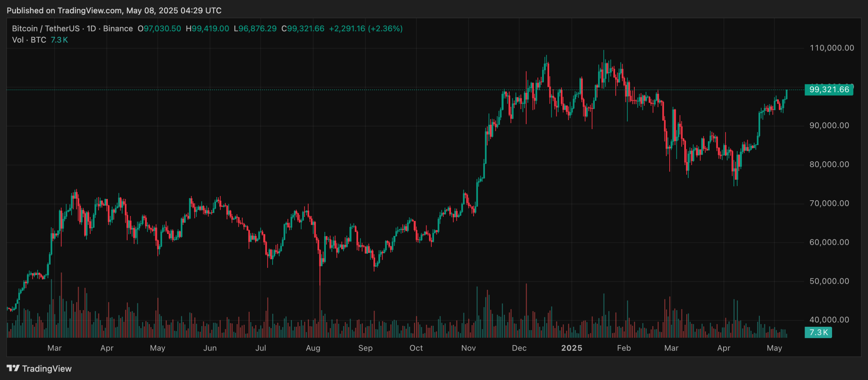Click the Aug label on time axis
Image resolution: width=868 pixels, height=380 pixels.
313,348
